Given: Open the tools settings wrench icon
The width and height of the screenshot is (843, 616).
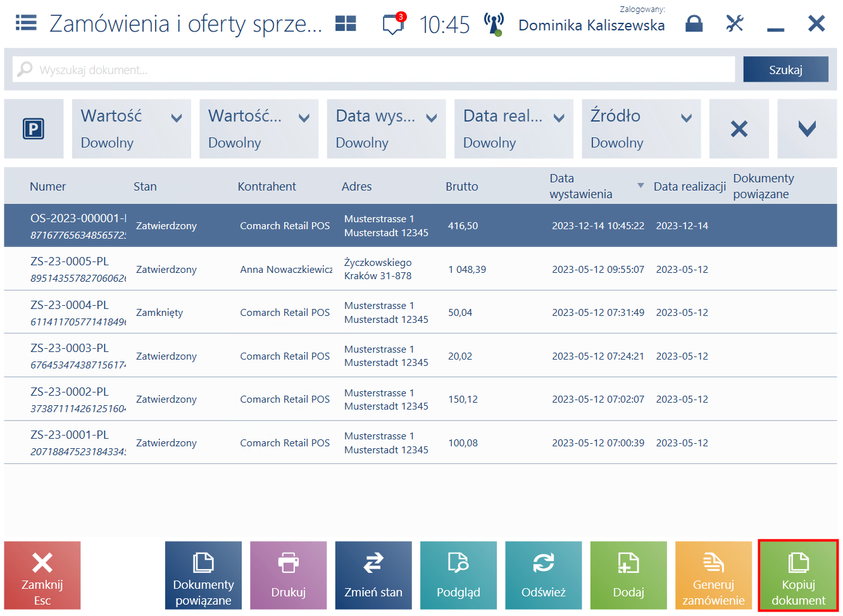Looking at the screenshot, I should click(735, 23).
